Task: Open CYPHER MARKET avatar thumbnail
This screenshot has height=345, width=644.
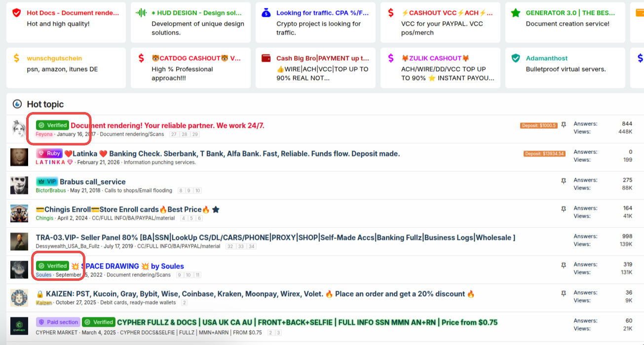Action: [19, 326]
